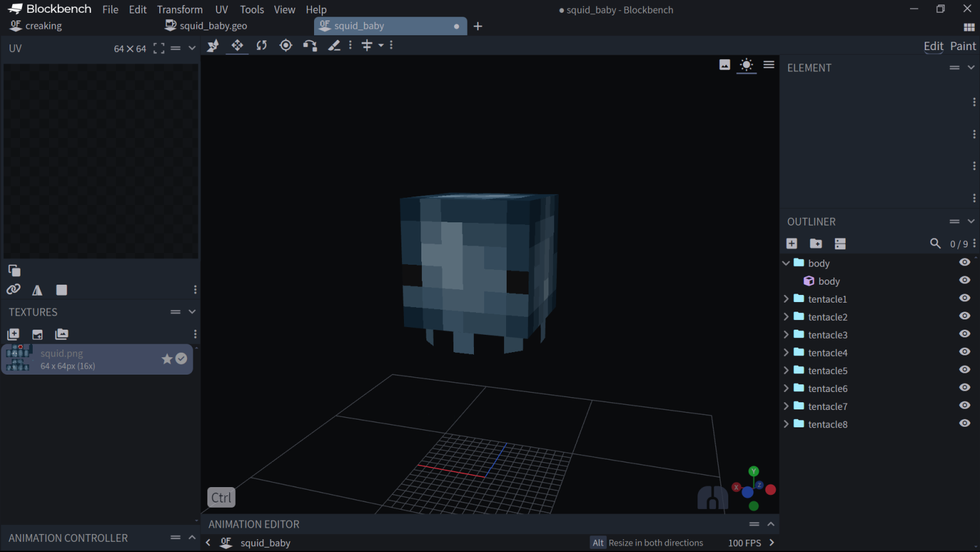This screenshot has width=980, height=552.
Task: Toggle visibility of tentacle4
Action: tap(965, 352)
